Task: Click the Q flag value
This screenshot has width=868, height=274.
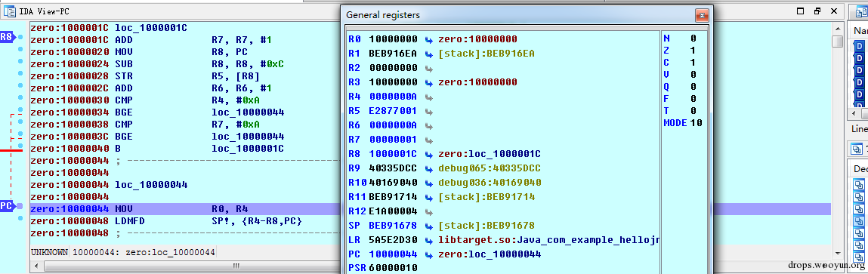Action: (x=693, y=87)
